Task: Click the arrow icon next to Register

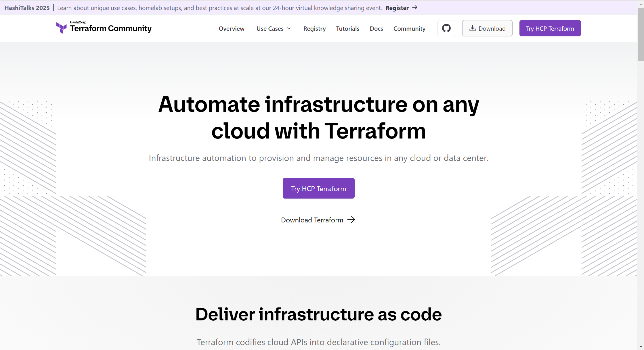Action: pyautogui.click(x=415, y=8)
